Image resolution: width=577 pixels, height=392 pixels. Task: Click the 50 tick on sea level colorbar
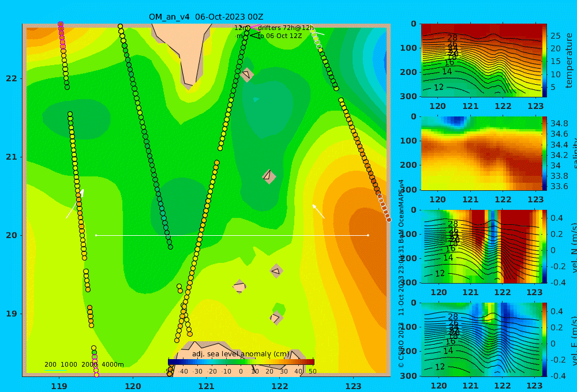(312, 371)
